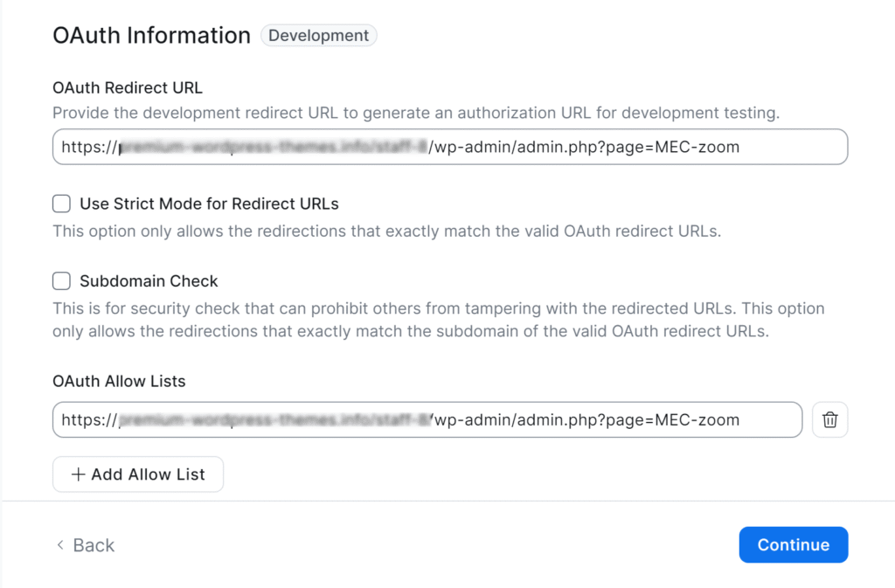
Task: Enable Use Strict Mode for Redirect URLs
Action: coord(61,203)
